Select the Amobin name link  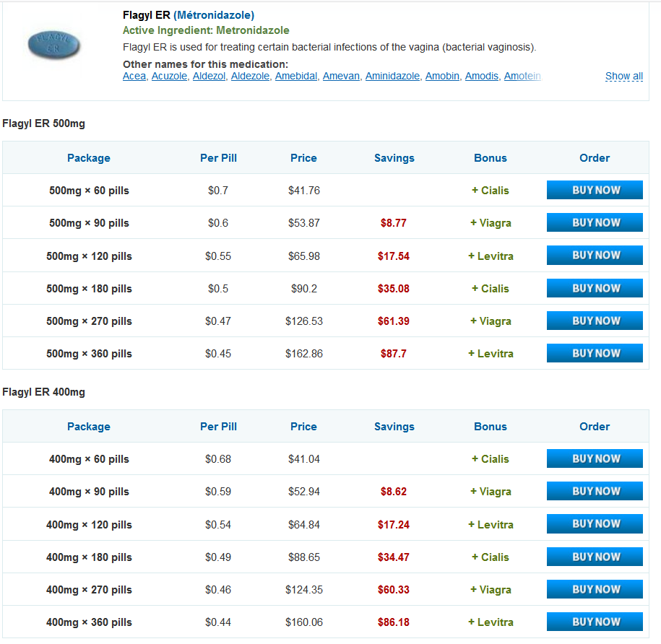442,77
